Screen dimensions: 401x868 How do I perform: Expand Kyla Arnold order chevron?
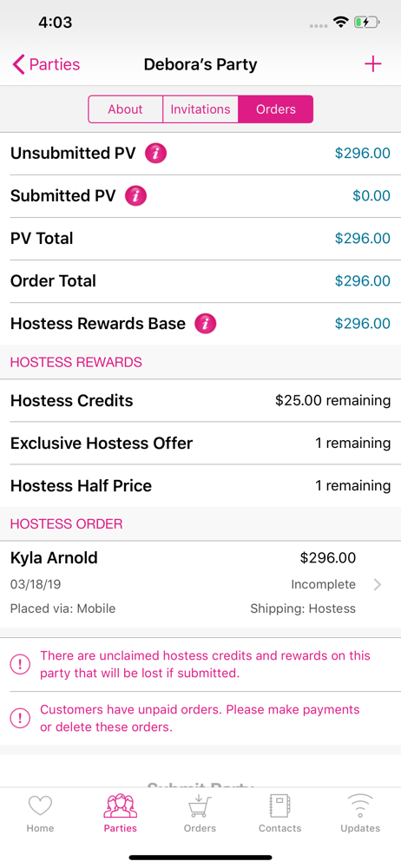pos(378,584)
